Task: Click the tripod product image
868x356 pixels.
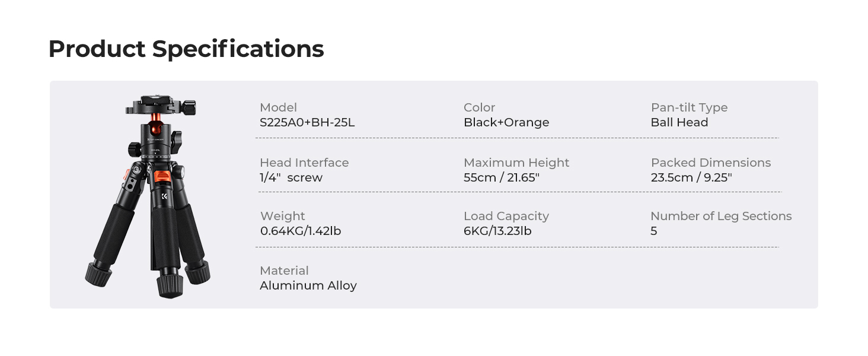Action: tap(148, 196)
